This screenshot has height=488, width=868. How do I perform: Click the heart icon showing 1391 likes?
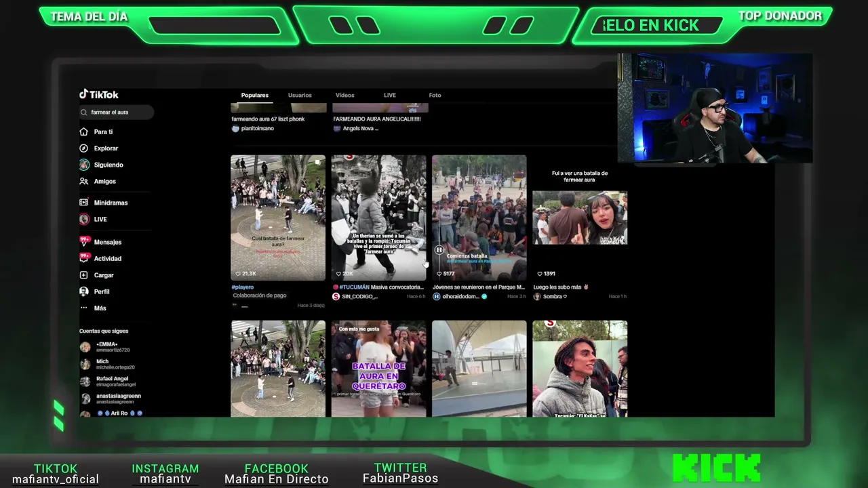point(540,274)
